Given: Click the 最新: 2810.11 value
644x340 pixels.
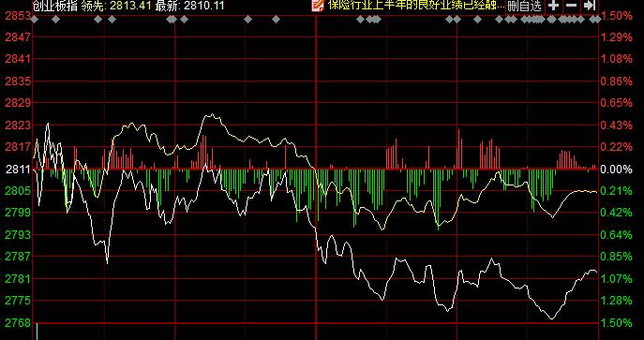Looking at the screenshot, I should [189, 6].
